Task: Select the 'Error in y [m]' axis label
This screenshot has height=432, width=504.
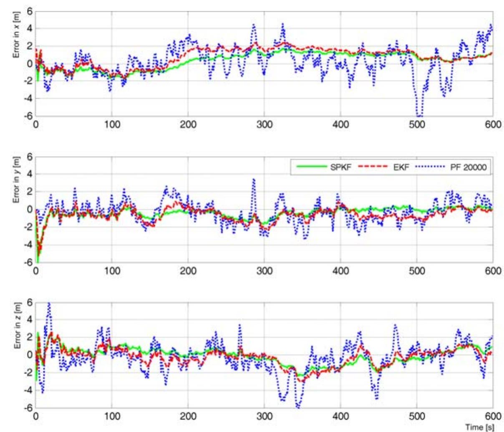Action: (x=16, y=180)
